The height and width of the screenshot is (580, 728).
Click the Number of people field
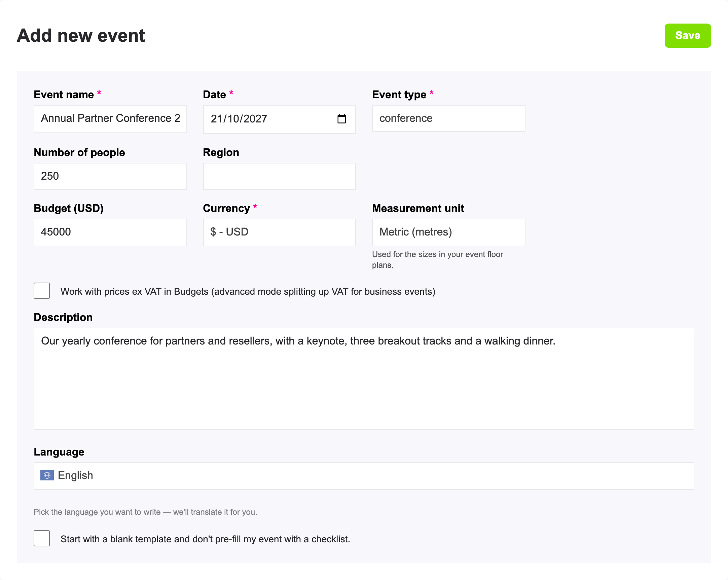click(x=110, y=176)
